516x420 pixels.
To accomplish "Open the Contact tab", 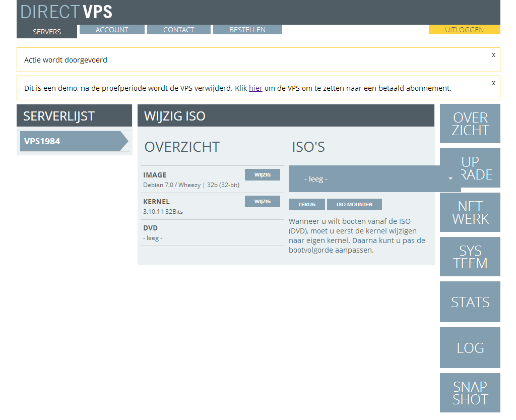I will (x=178, y=30).
